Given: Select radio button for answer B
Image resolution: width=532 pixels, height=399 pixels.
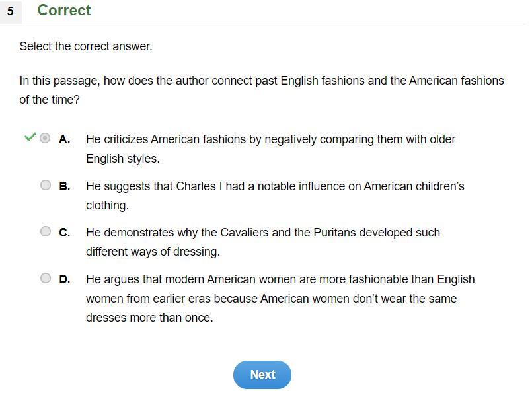Looking at the screenshot, I should (x=45, y=185).
